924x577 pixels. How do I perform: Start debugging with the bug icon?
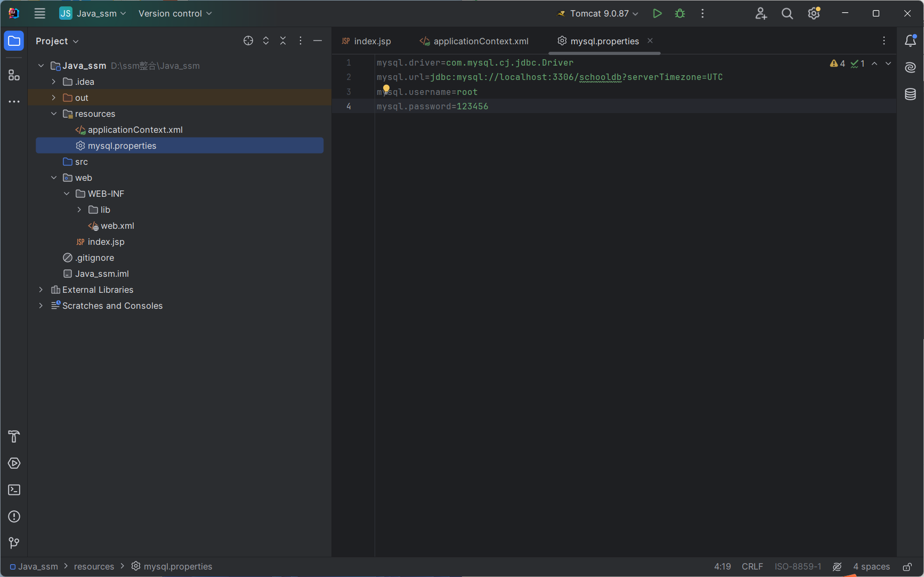tap(680, 13)
